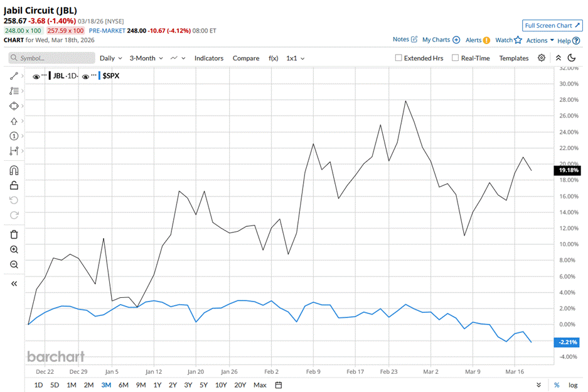The width and height of the screenshot is (588, 392).
Task: Open Notes link
Action: click(x=405, y=39)
